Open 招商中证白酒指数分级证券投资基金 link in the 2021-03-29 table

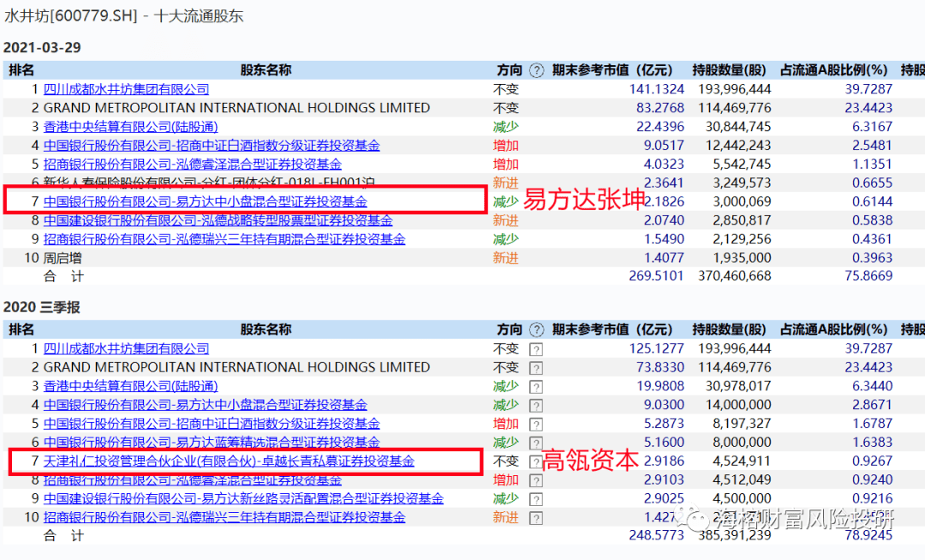coord(212,146)
